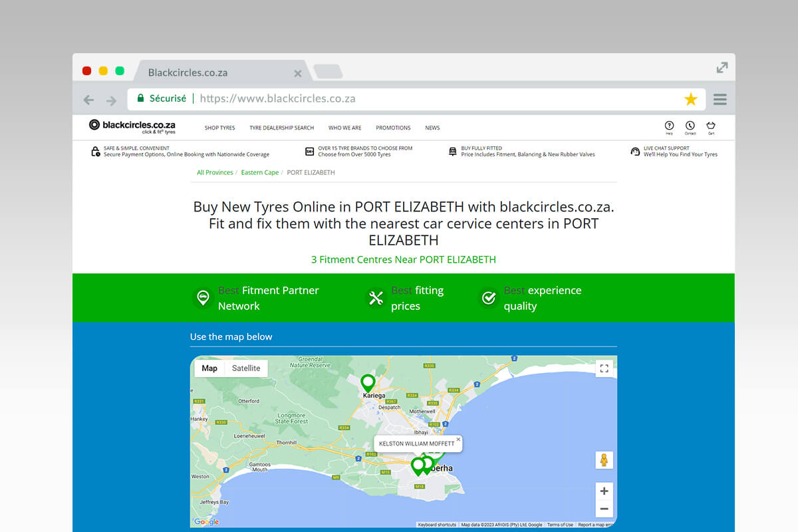
Task: Click the Contact clock icon
Action: (690, 126)
